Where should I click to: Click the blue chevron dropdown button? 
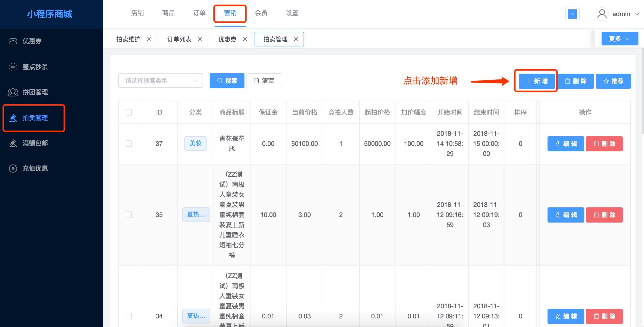pos(572,14)
